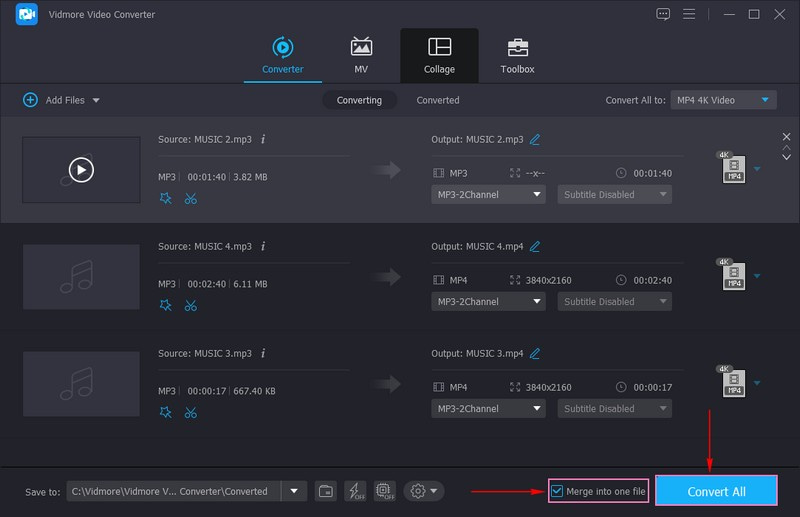Click the 4K MP4 format icon for MUSIC 4
The image size is (800, 517).
point(732,277)
